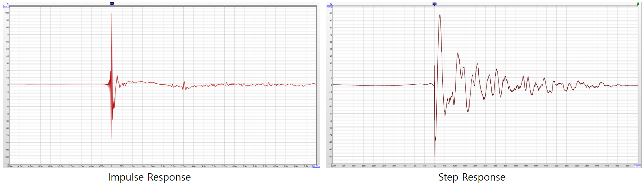Click the -0u label on Step Response axis
The width and height of the screenshot is (644, 185).
[434, 166]
